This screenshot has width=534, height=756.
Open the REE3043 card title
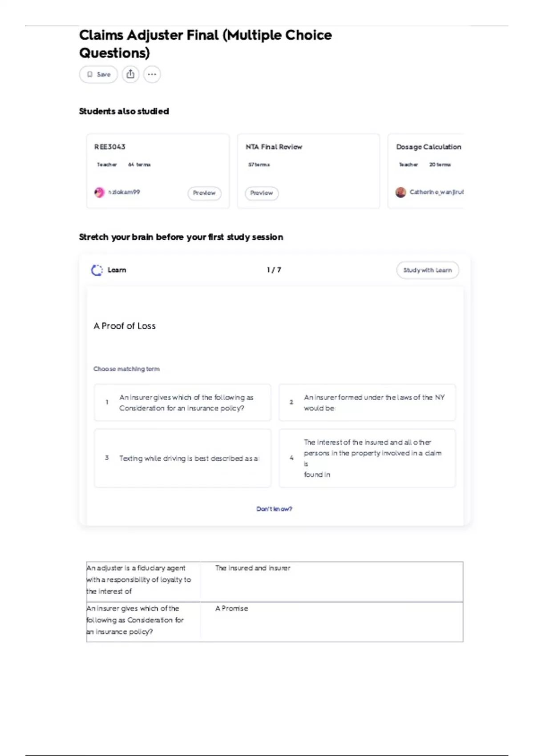(x=110, y=147)
